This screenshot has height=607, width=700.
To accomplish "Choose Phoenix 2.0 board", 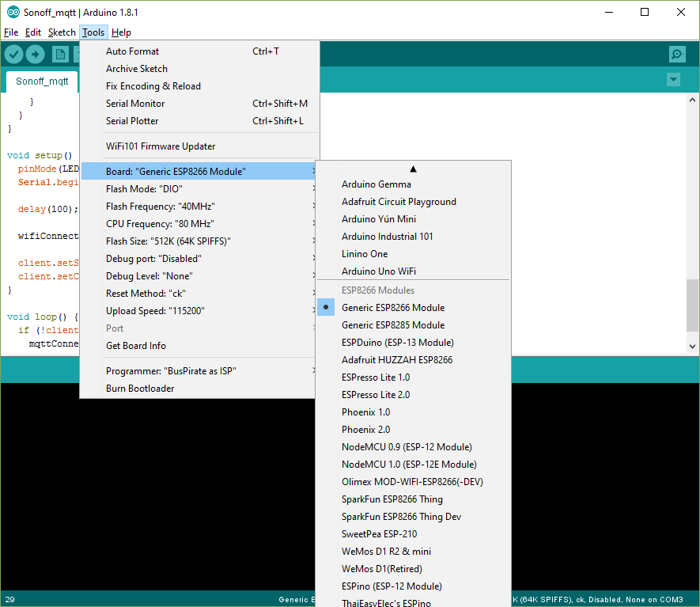I will point(414,430).
